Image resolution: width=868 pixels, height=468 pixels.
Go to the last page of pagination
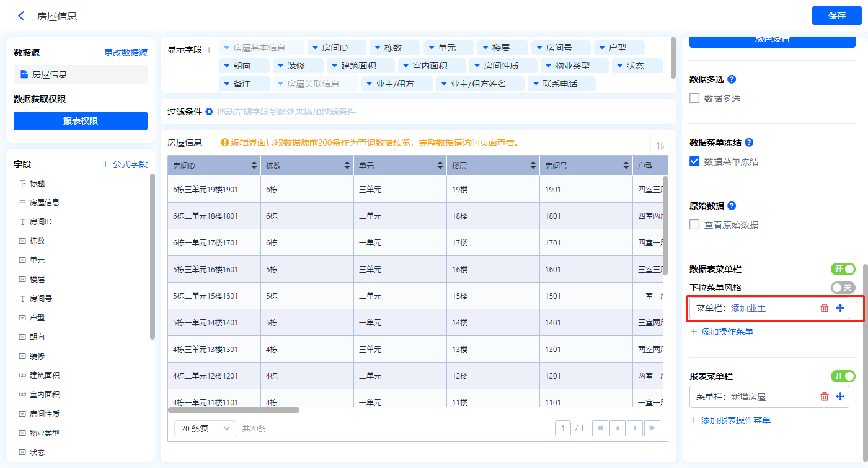click(652, 428)
